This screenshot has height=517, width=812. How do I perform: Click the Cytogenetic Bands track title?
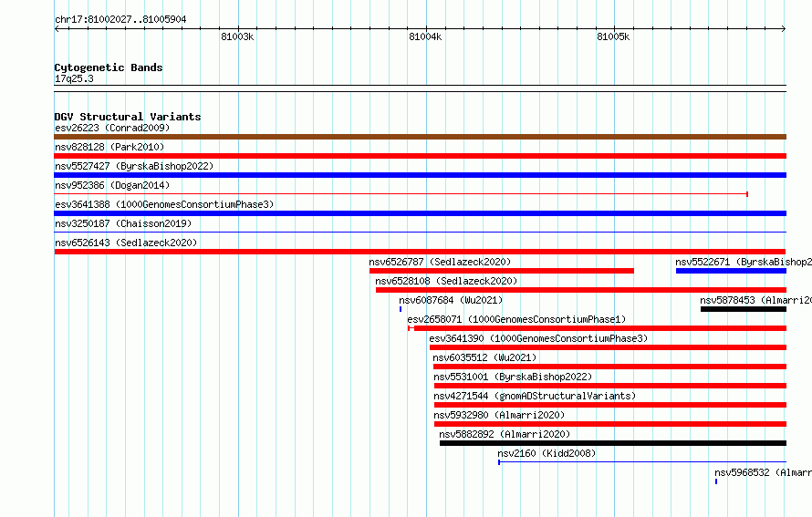pos(109,67)
